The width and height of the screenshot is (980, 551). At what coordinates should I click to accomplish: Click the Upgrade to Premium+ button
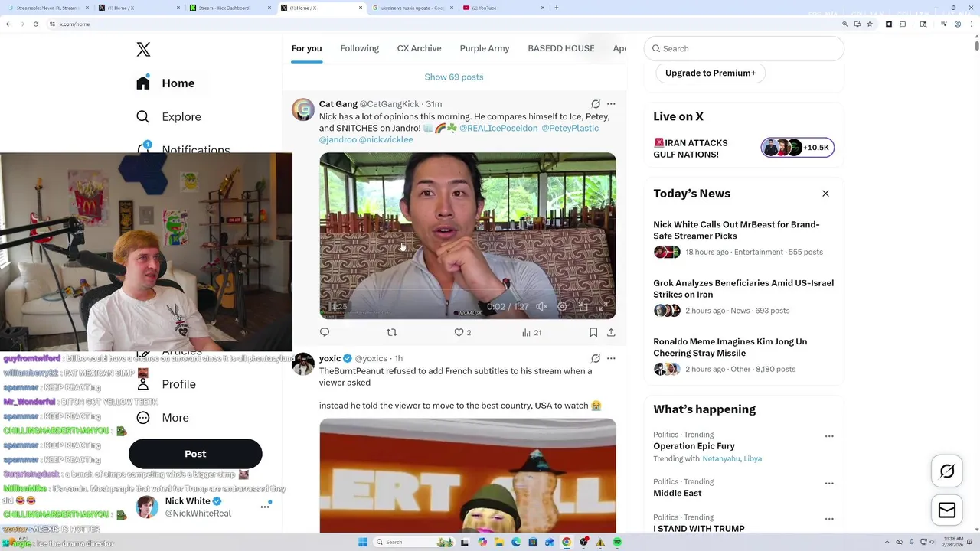[710, 73]
